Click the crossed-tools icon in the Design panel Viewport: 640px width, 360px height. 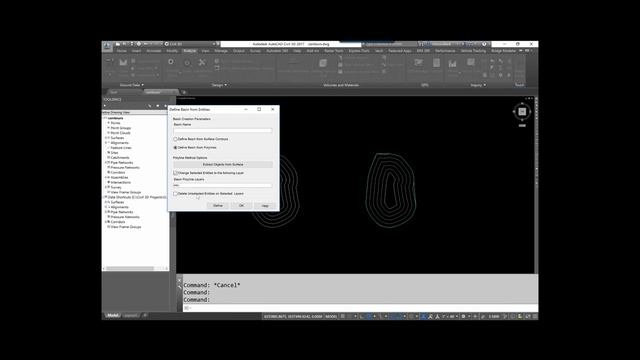(x=202, y=62)
